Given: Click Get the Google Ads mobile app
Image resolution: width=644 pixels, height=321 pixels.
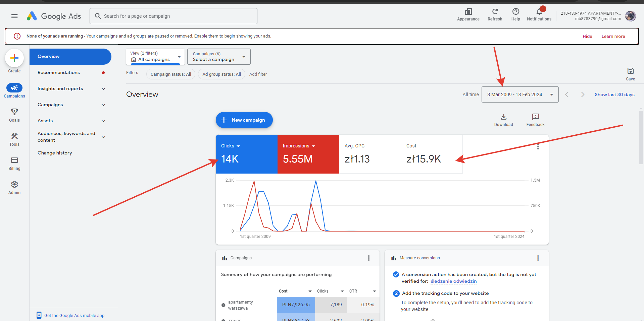Looking at the screenshot, I should pos(74,315).
